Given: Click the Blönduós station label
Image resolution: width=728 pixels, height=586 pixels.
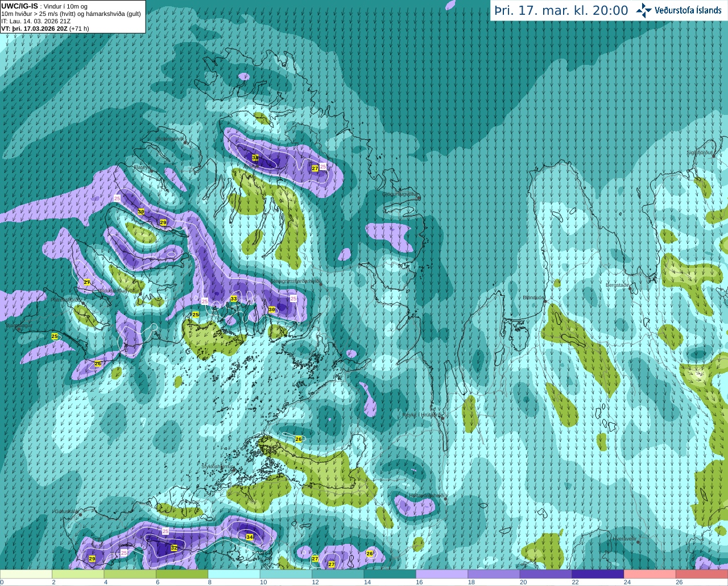Looking at the screenshot, I should 533,298.
